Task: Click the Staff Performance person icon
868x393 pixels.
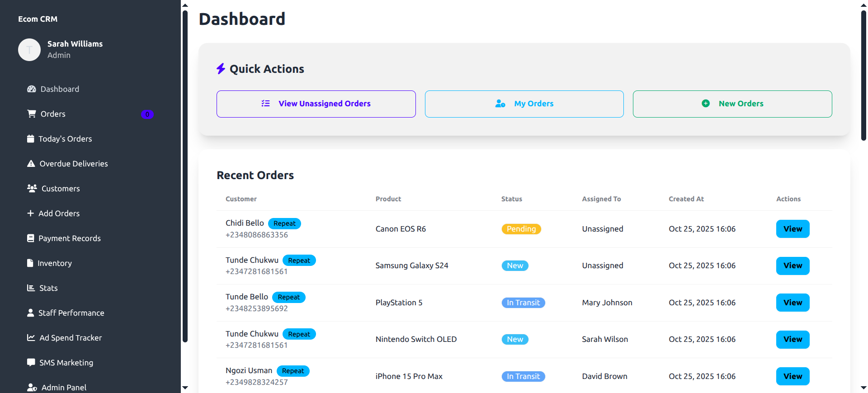Action: (x=30, y=313)
